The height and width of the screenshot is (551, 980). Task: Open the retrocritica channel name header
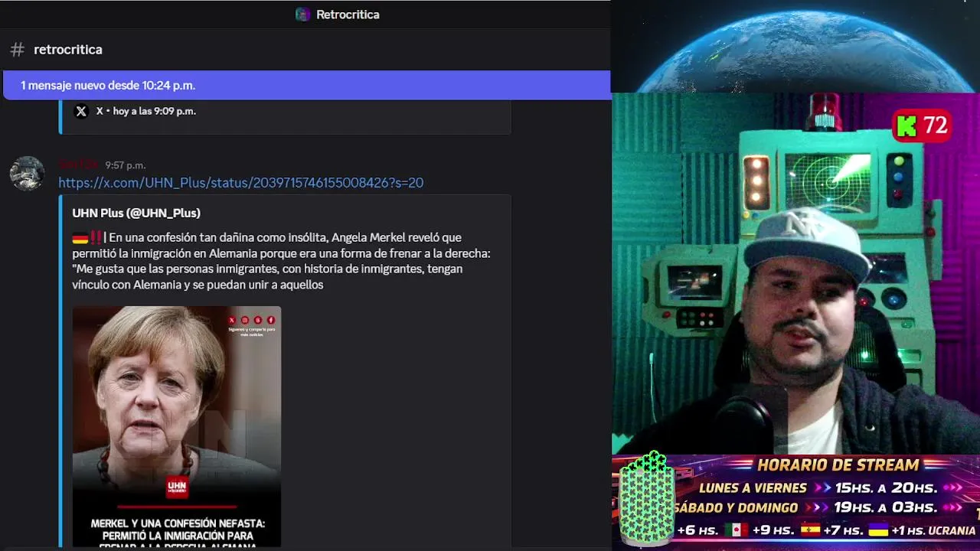point(68,50)
